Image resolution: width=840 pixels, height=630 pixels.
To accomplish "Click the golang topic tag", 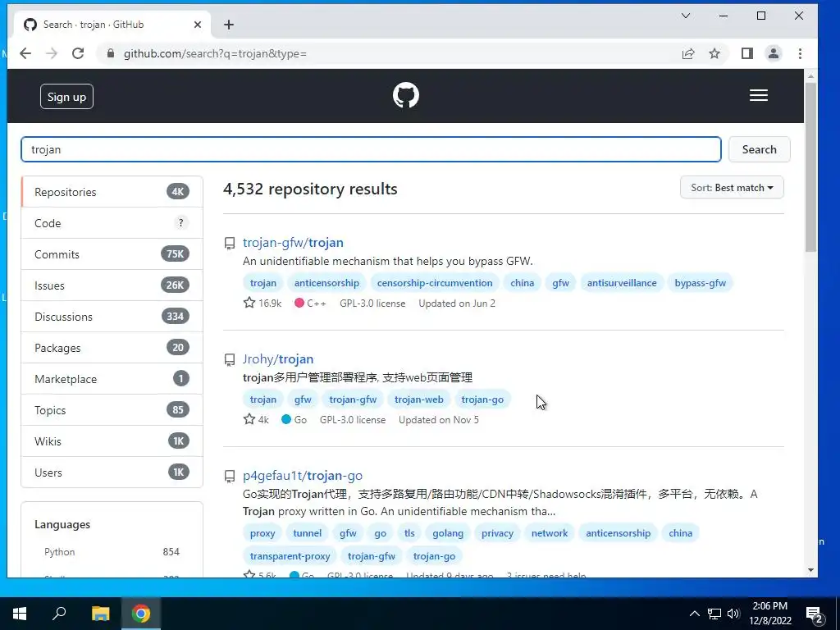I will 447,533.
